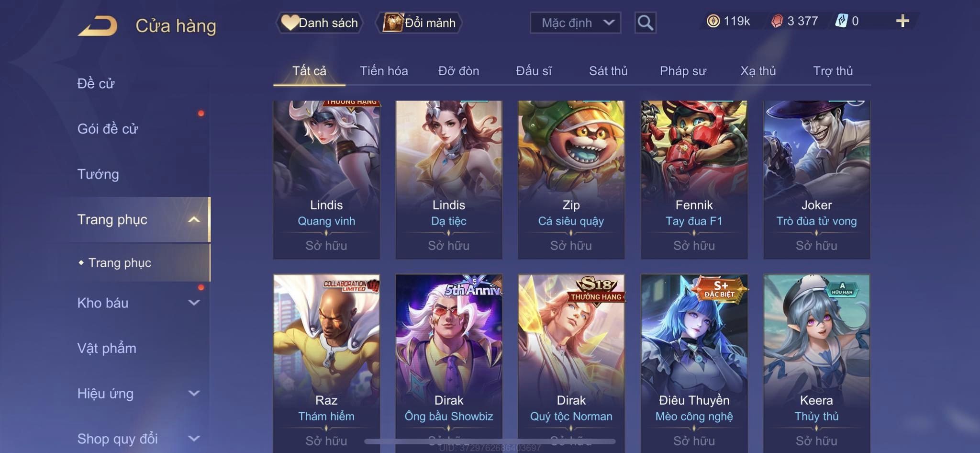Select Điêu Thuyền Mèo công nghệ skin
Image resolution: width=980 pixels, height=453 pixels.
[x=694, y=363]
